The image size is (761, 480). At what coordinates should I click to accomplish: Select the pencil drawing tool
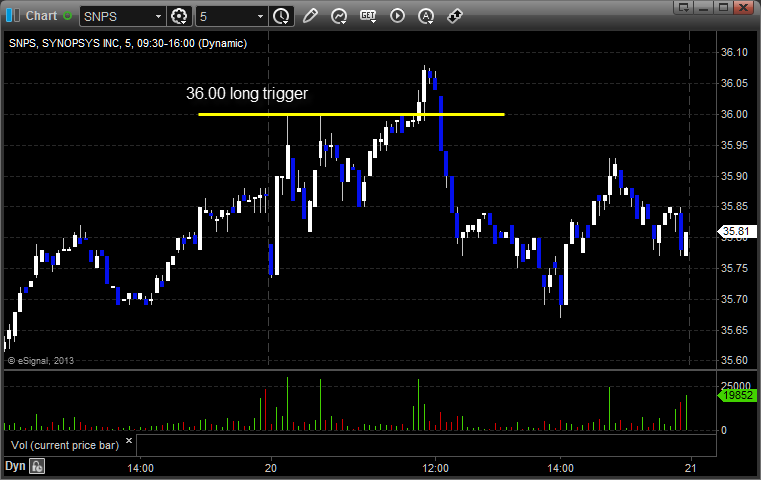coord(310,16)
